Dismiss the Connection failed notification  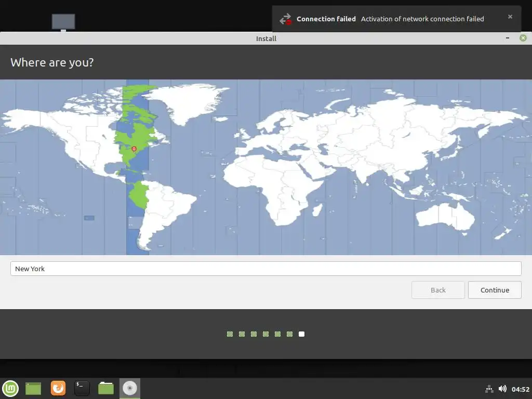point(510,17)
